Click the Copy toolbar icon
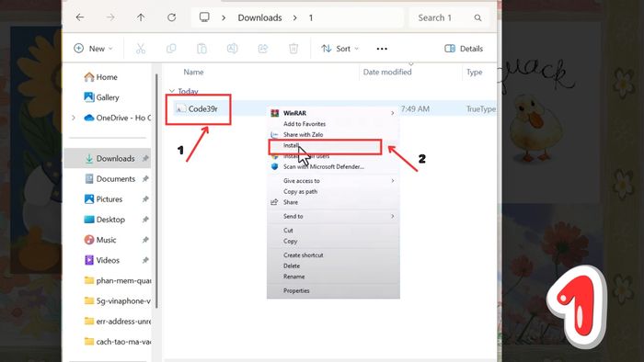 click(x=171, y=49)
